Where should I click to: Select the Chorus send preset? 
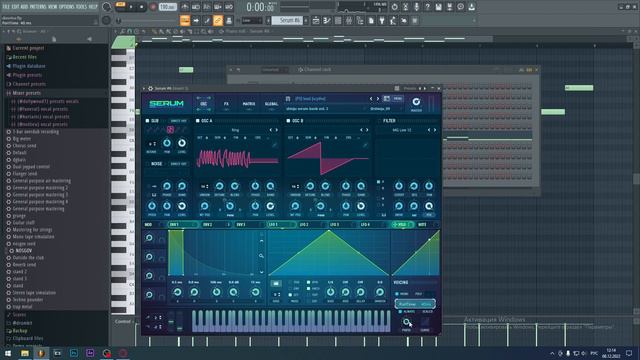(x=24, y=146)
